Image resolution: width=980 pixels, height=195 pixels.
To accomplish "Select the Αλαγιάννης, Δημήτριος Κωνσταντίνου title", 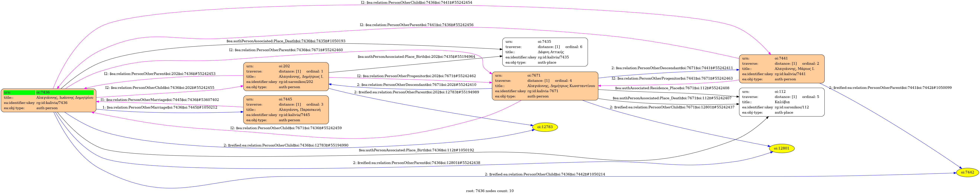I will tap(561, 86).
